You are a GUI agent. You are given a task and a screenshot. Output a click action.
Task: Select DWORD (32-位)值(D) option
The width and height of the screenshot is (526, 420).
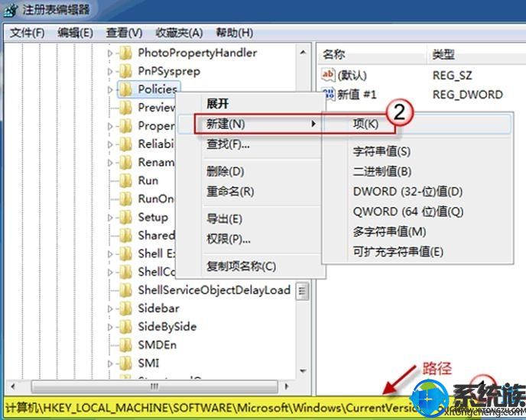(417, 192)
